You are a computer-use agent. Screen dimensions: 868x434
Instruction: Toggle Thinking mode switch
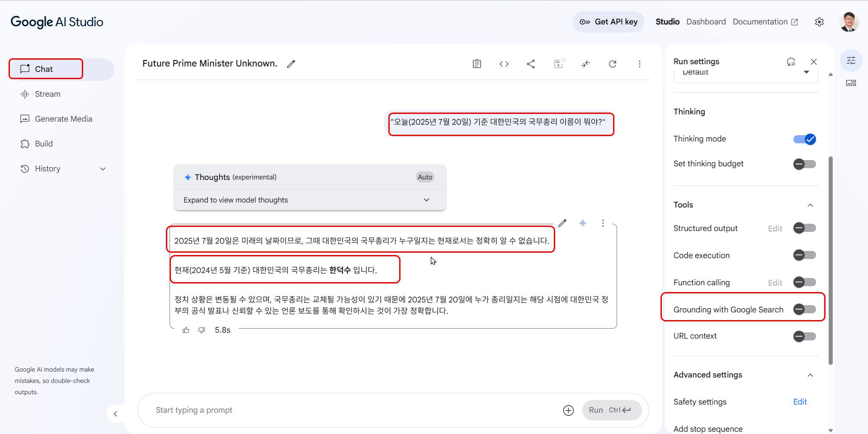(x=805, y=139)
